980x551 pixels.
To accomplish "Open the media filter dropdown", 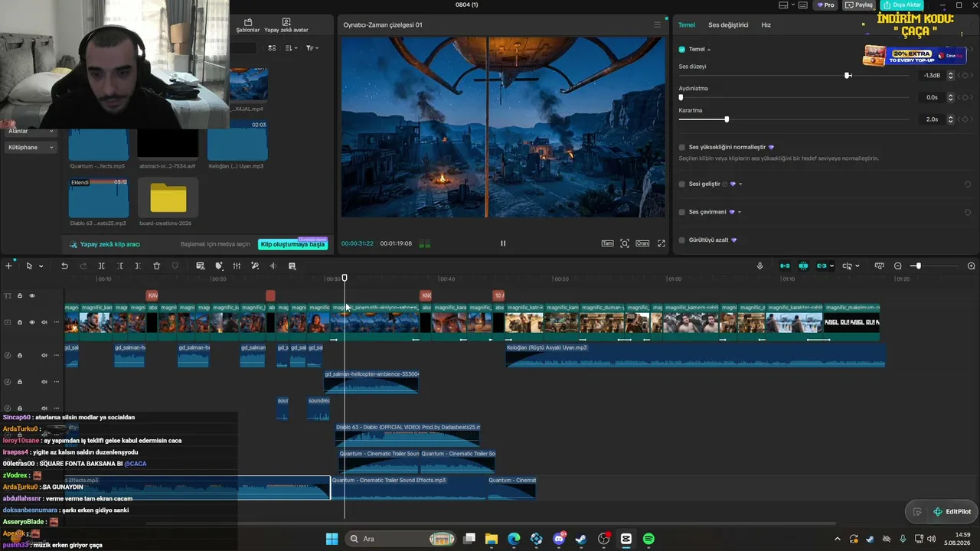I will 312,47.
